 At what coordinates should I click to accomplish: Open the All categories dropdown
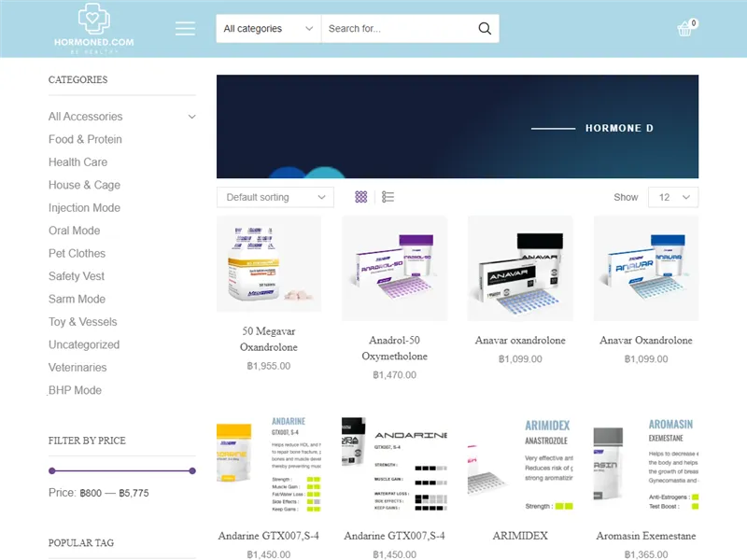tap(268, 29)
